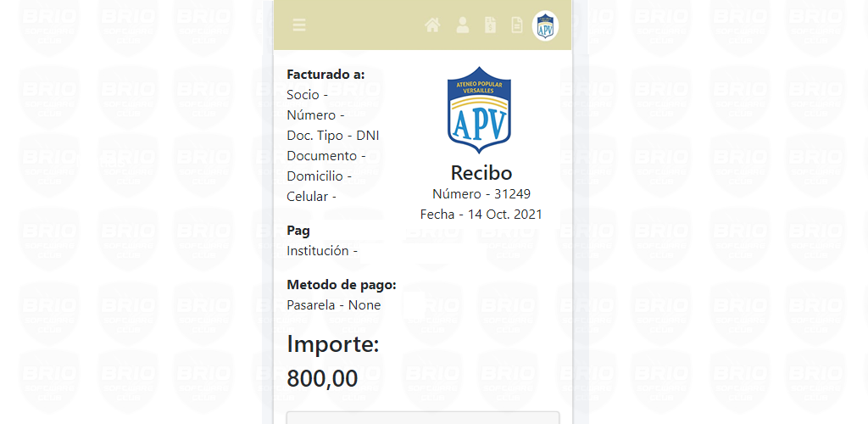Image resolution: width=868 pixels, height=424 pixels.
Task: Select the date 'Fecha - 14 Oct. 2021'
Action: [481, 215]
